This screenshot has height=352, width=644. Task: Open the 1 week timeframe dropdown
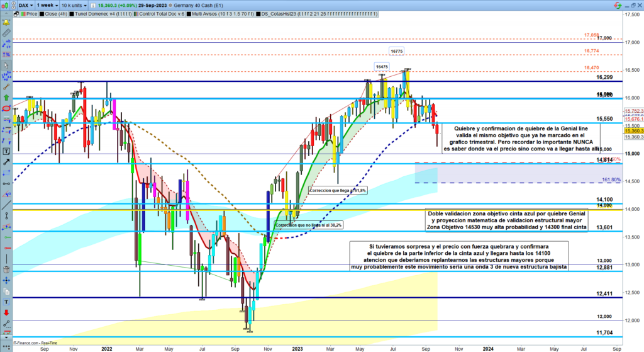(47, 4)
